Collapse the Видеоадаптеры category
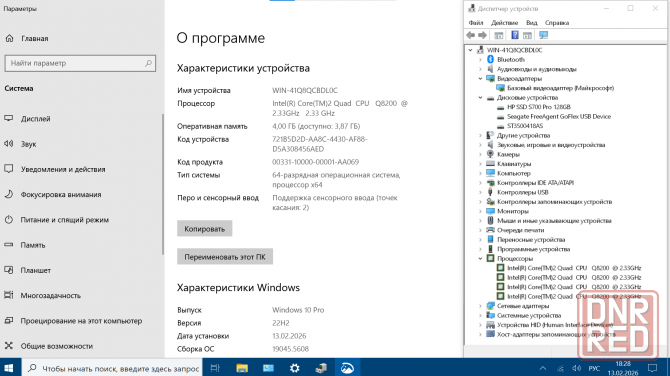This screenshot has width=670, height=376. click(480, 79)
